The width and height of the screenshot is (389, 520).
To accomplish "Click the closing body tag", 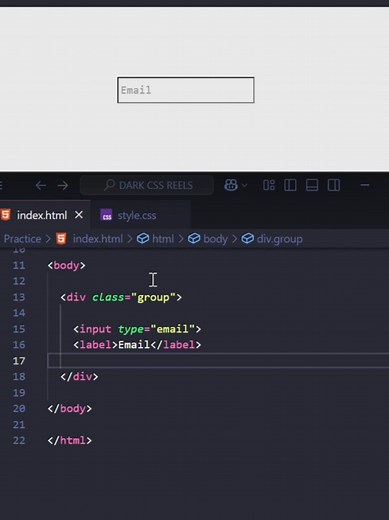I will click(70, 409).
